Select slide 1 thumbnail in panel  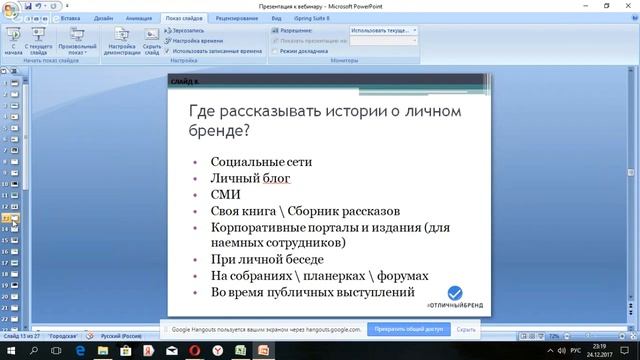pos(14,83)
